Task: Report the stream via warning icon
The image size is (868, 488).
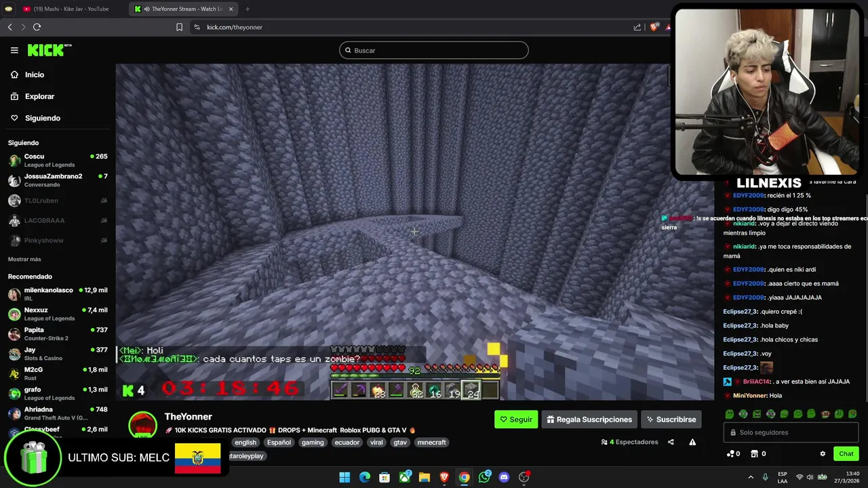Action: [692, 442]
